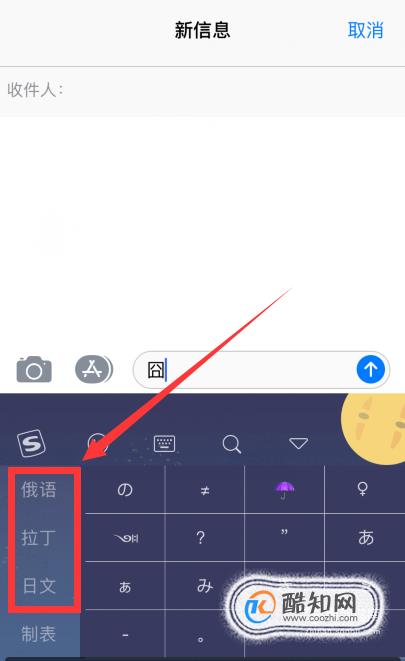
Task: Insert the question mark key
Action: point(201,537)
